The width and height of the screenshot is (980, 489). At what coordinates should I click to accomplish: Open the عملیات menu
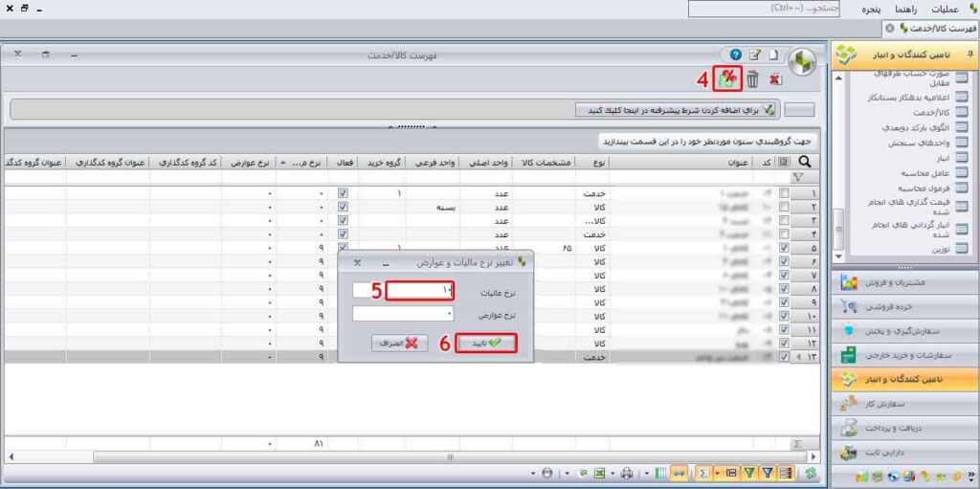pos(945,10)
